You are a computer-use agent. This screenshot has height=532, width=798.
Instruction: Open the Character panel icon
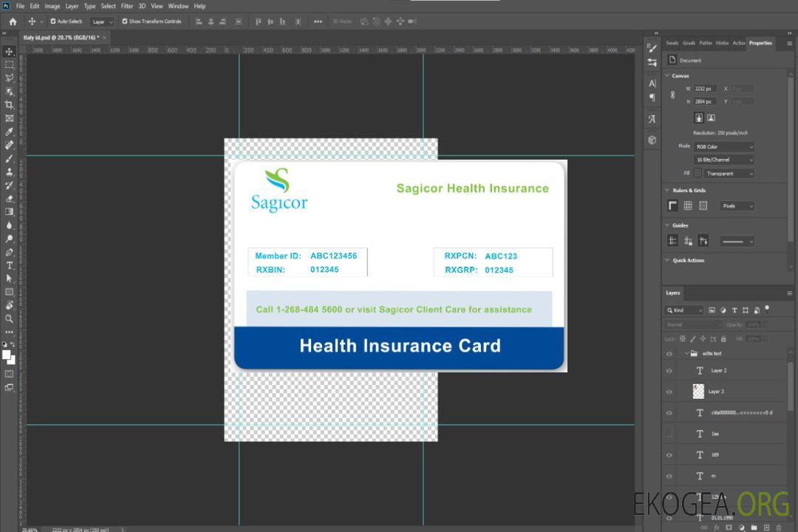tap(652, 83)
